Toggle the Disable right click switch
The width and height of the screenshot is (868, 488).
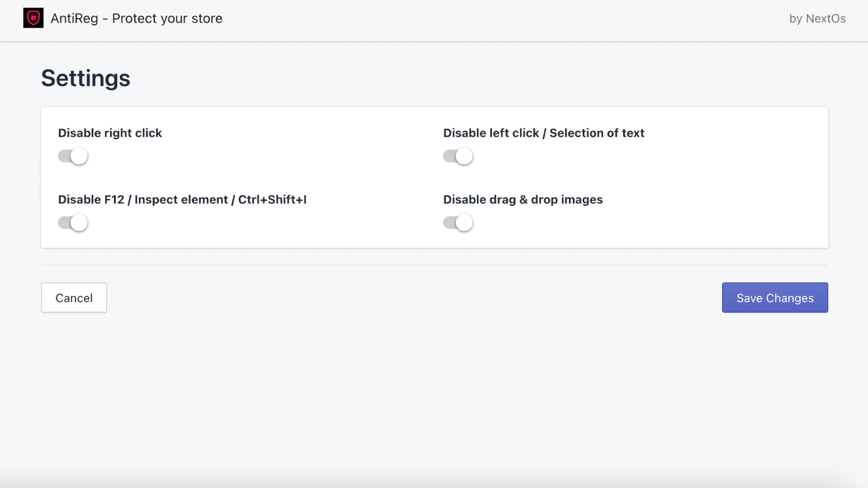[x=73, y=156]
